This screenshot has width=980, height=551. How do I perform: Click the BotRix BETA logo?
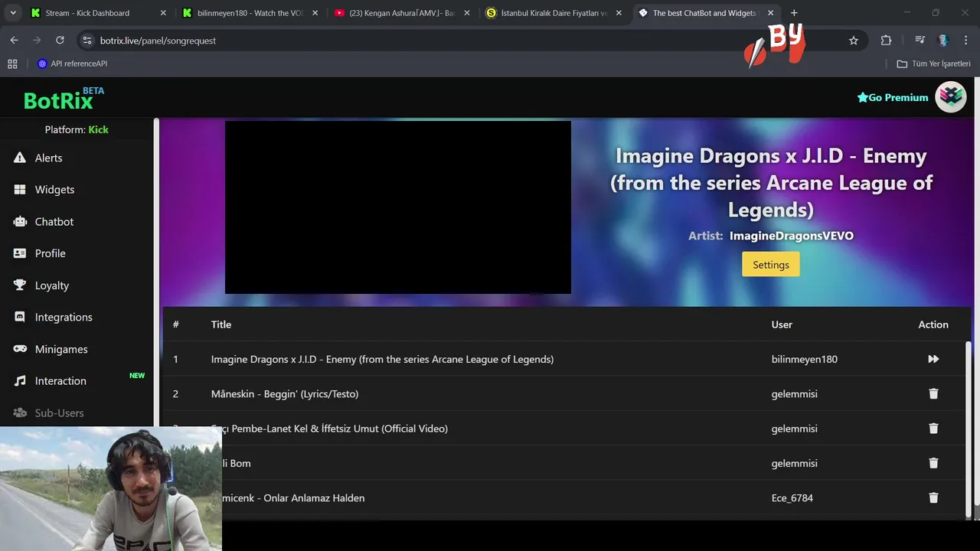coord(64,98)
